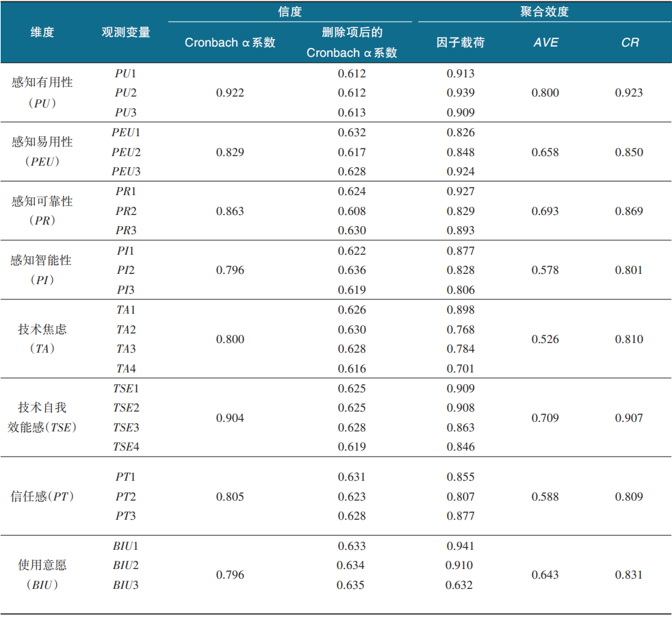Click the CR value 0.907 for TSE
The height and width of the screenshot is (617, 672).
pyautogui.click(x=629, y=418)
